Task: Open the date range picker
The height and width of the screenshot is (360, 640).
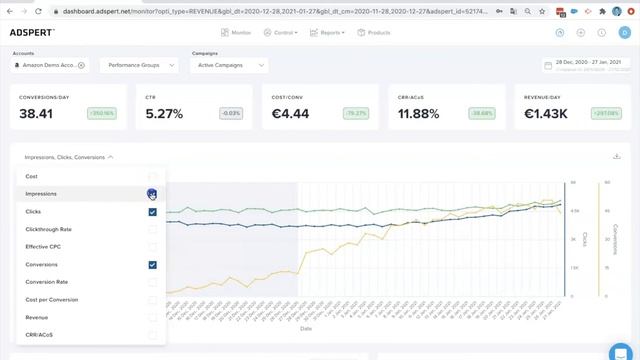Action: (x=587, y=65)
